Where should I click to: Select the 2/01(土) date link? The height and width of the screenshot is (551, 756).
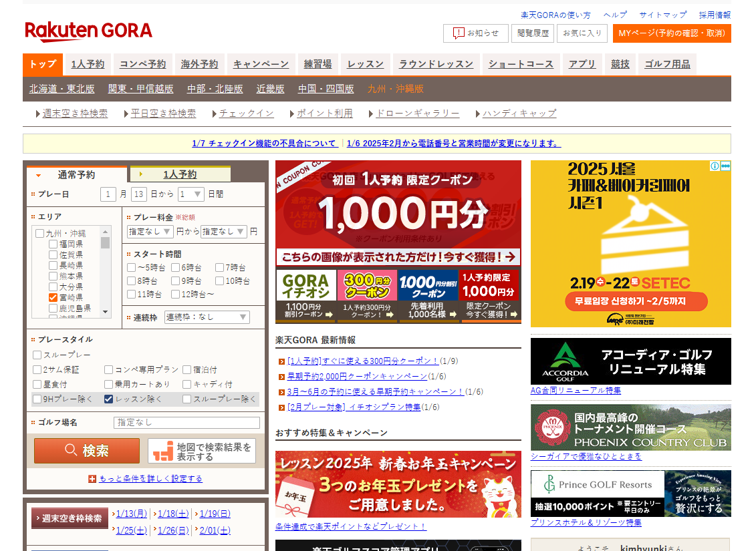pyautogui.click(x=215, y=530)
